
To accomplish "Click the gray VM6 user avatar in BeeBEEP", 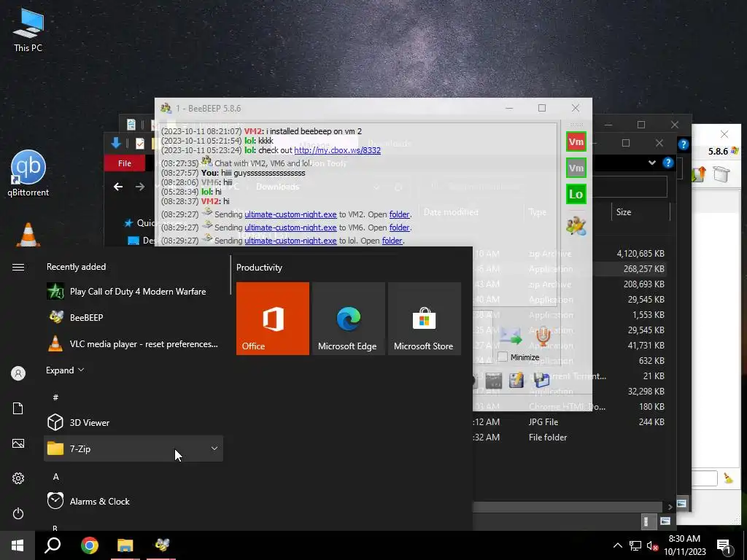I will (576, 168).
